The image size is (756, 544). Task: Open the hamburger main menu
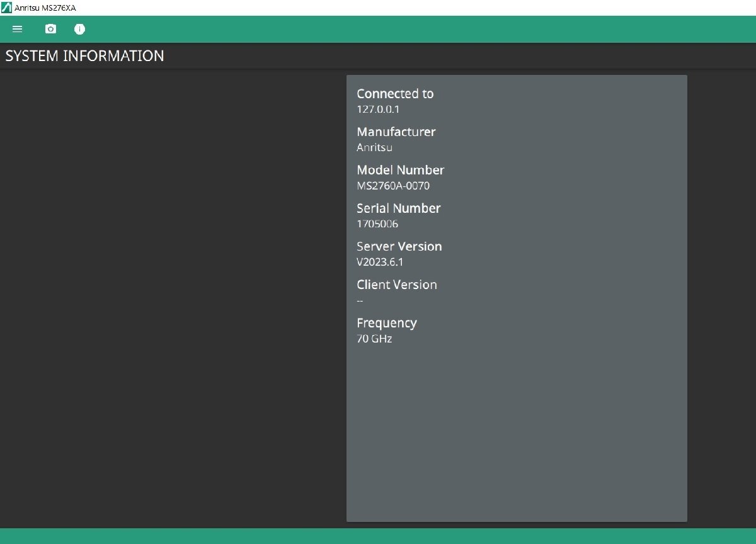pyautogui.click(x=18, y=29)
